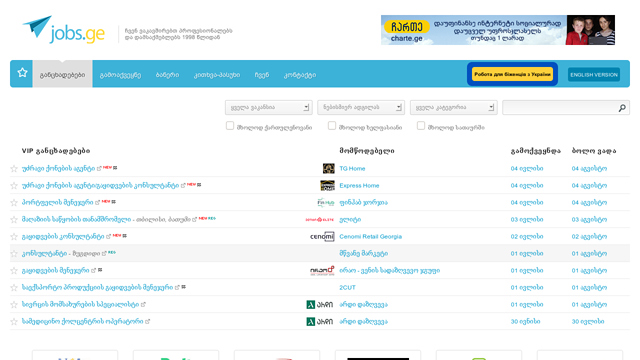Open job title პორტფელის მენეჯერი
Viewport: 640px width, 360px height.
pos(58,202)
